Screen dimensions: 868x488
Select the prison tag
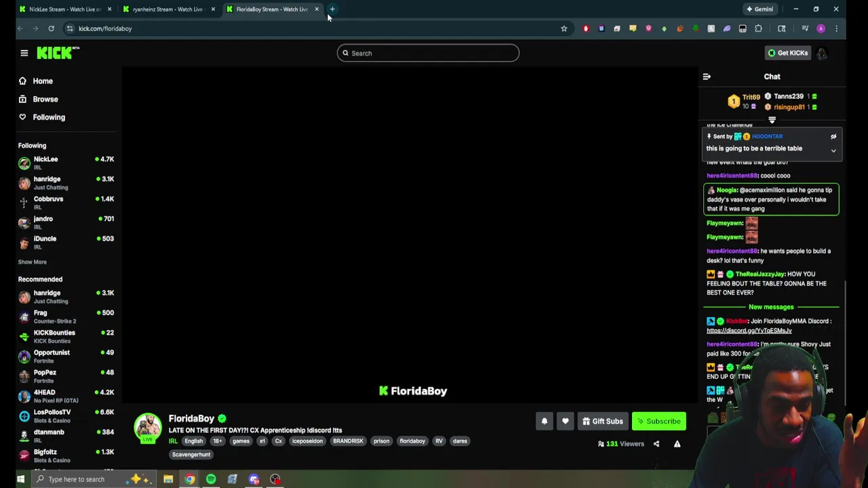tap(381, 441)
